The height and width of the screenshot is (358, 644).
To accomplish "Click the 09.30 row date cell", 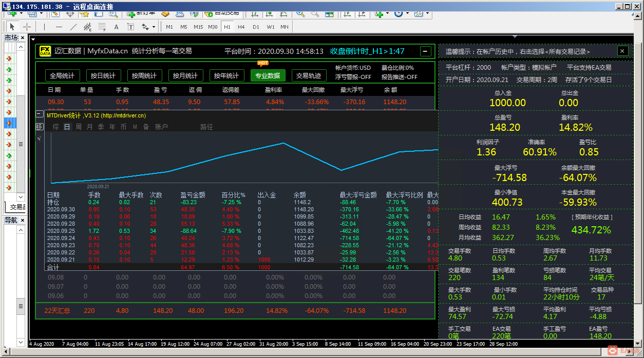I will point(56,102).
